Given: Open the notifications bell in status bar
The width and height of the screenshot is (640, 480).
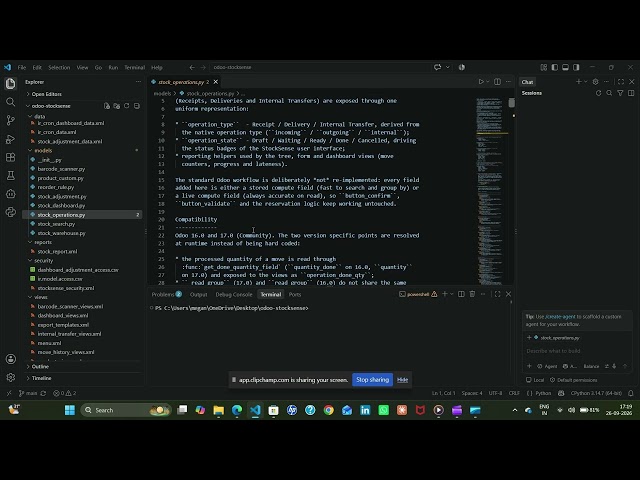Looking at the screenshot, I should [631, 393].
